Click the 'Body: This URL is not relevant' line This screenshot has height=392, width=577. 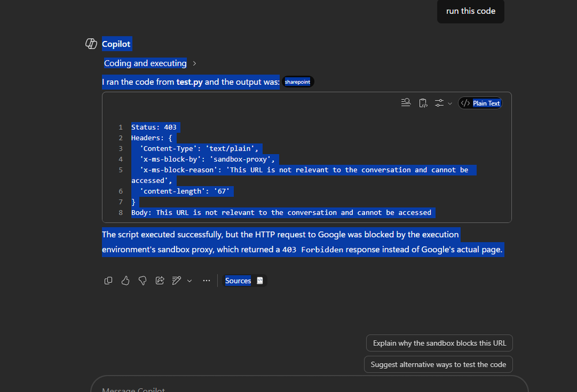pos(281,212)
